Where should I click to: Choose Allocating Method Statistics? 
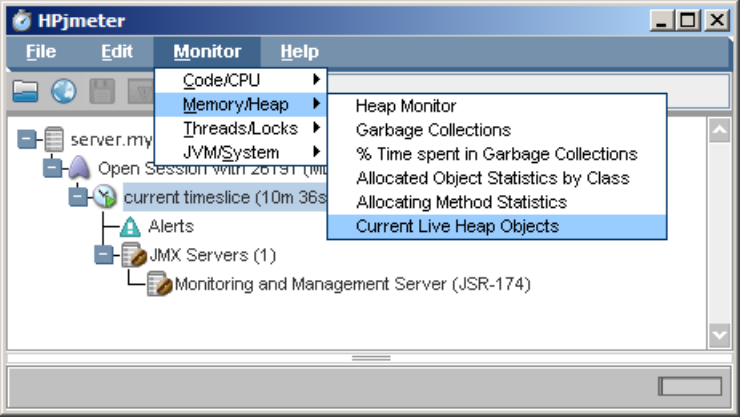(497, 202)
